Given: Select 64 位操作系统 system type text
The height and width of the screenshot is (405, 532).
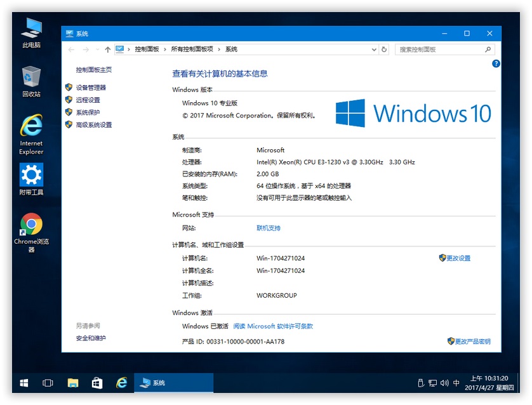Looking at the screenshot, I should pos(303,186).
